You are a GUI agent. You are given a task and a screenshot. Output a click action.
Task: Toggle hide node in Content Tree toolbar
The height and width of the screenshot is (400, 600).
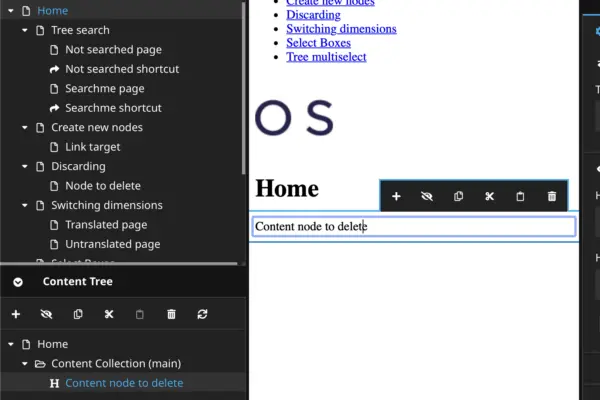tap(46, 314)
